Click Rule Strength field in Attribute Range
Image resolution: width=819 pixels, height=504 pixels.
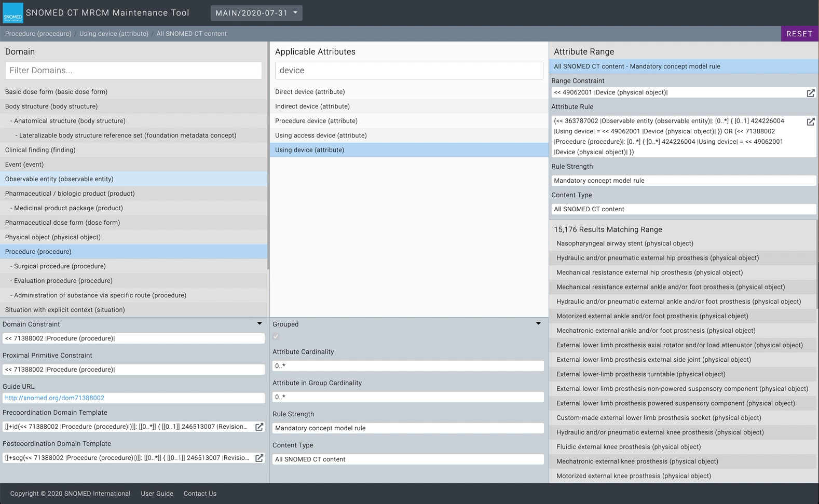pyautogui.click(x=684, y=181)
